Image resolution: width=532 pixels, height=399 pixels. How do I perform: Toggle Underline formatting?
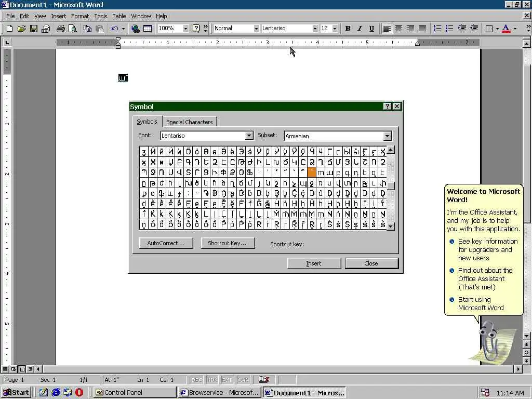point(371,29)
